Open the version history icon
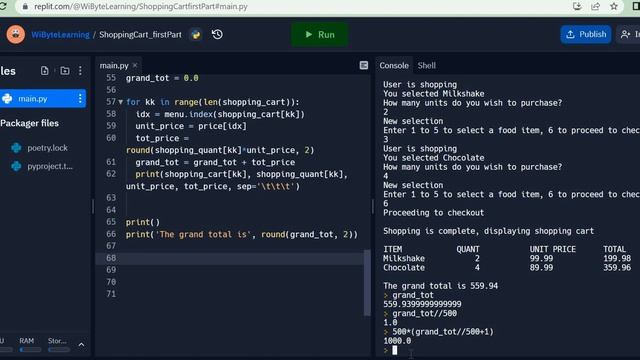The image size is (640, 360). pos(217,34)
